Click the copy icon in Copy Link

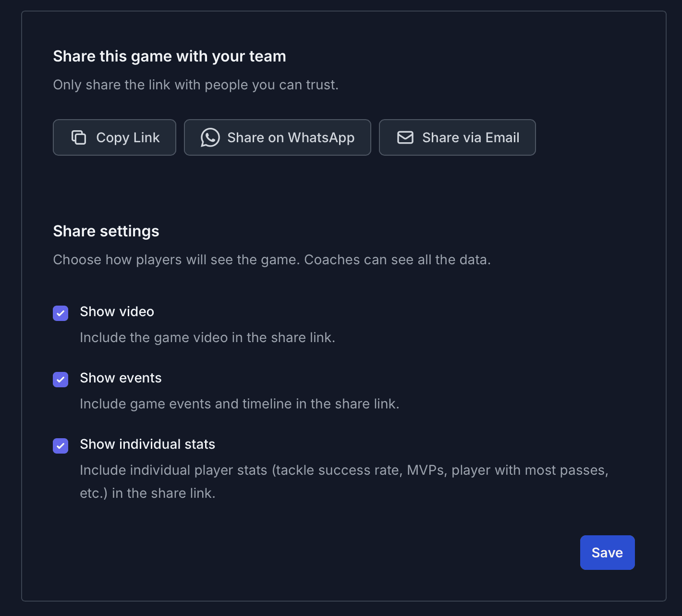tap(79, 137)
